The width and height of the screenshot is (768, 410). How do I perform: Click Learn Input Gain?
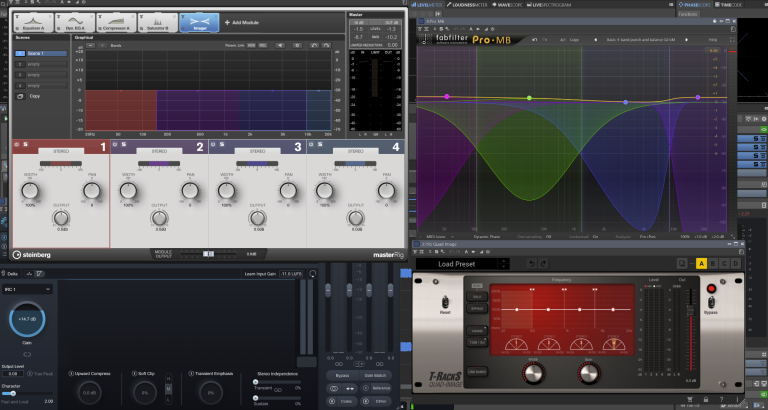pyautogui.click(x=259, y=273)
